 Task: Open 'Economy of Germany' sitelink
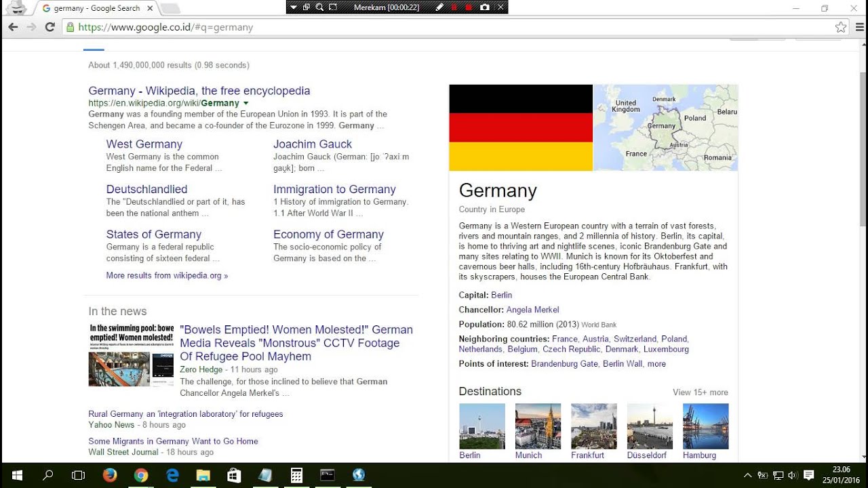pos(328,235)
